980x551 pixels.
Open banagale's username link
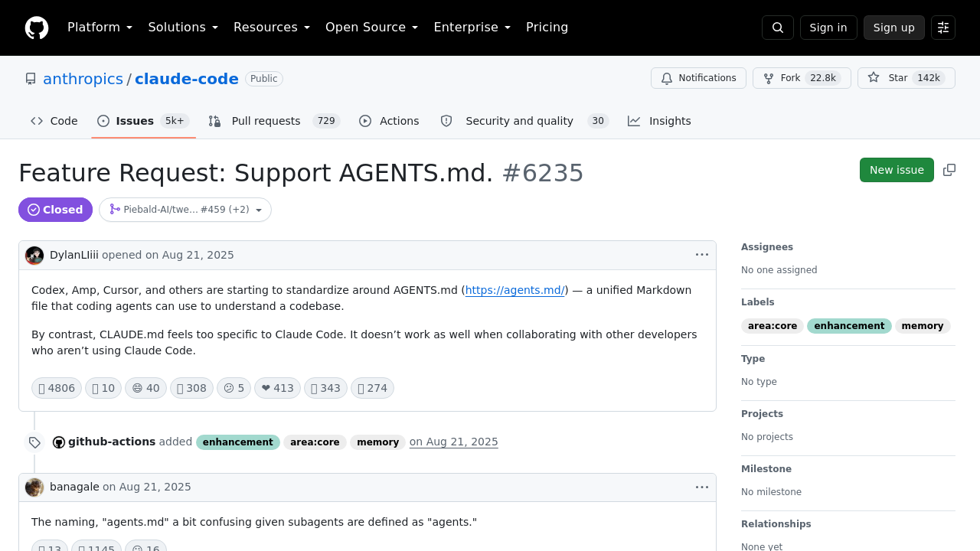point(74,487)
